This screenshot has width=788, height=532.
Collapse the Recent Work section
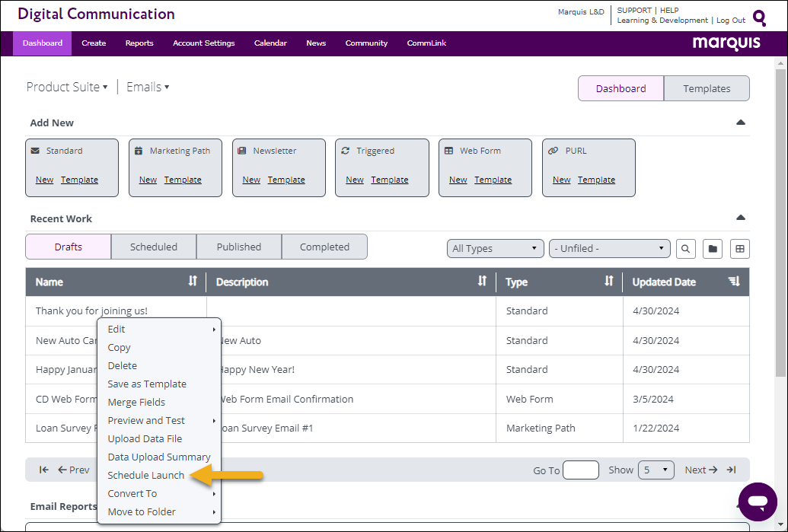point(740,218)
